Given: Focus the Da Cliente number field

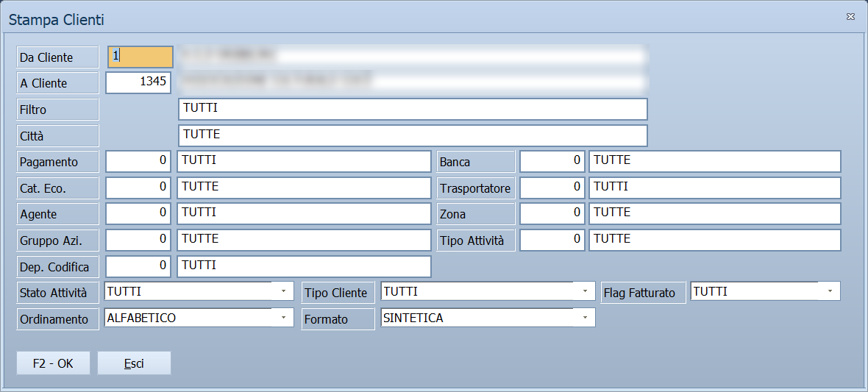Looking at the screenshot, I should pyautogui.click(x=140, y=57).
